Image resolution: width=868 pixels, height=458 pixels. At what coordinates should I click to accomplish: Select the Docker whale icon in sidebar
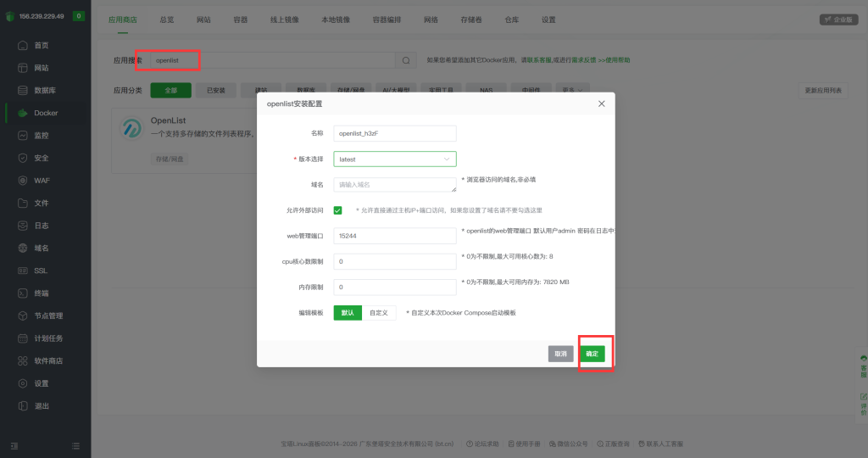(23, 113)
